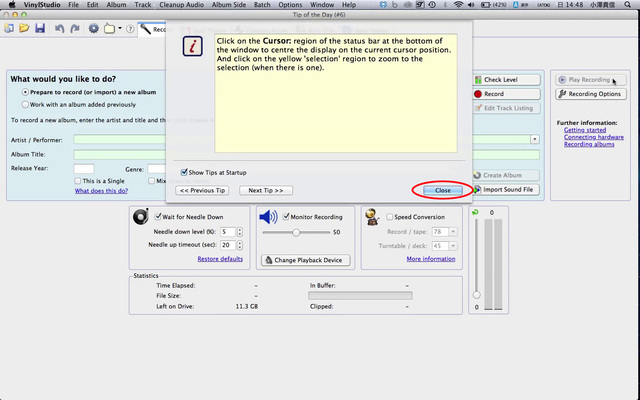Click the Record button

tap(506, 94)
